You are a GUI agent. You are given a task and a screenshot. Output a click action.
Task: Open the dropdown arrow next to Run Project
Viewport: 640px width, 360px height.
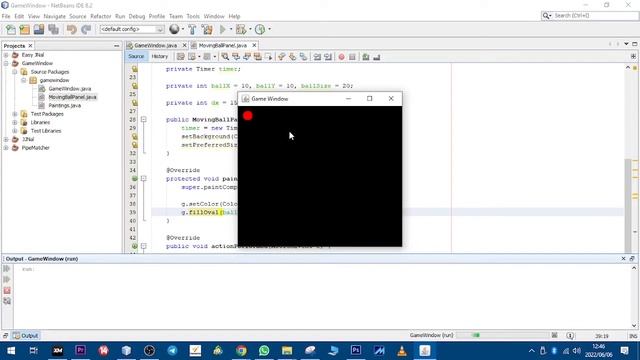[x=231, y=29]
